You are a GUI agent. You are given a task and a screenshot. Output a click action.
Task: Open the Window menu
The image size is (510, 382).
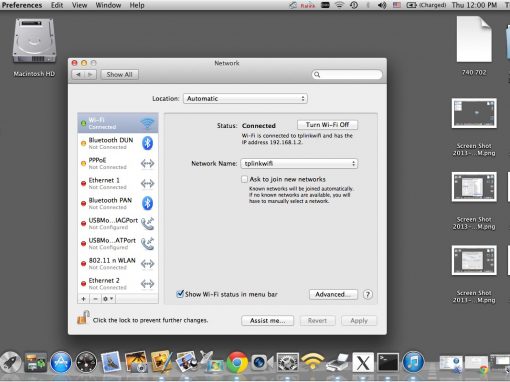pos(108,5)
